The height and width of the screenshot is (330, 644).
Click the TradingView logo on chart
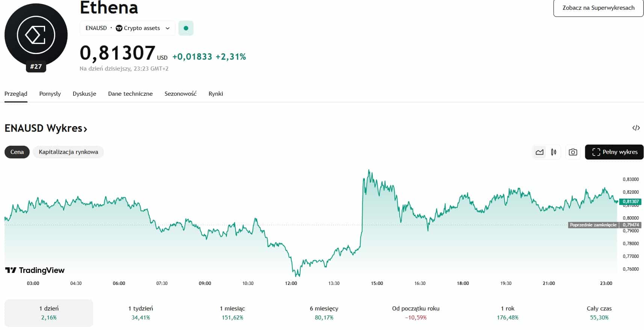pyautogui.click(x=35, y=270)
